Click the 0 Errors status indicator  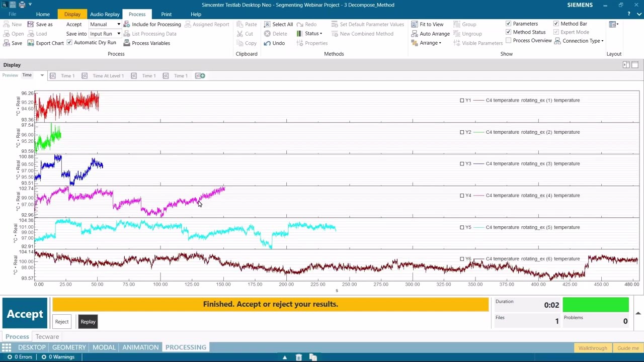(20, 357)
